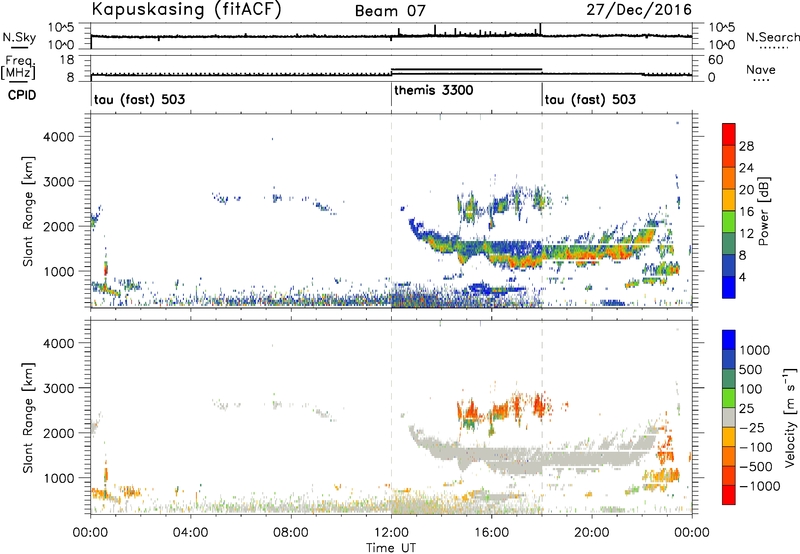Click the "20:00" time tick label
This screenshot has height=554, width=800.
592,533
